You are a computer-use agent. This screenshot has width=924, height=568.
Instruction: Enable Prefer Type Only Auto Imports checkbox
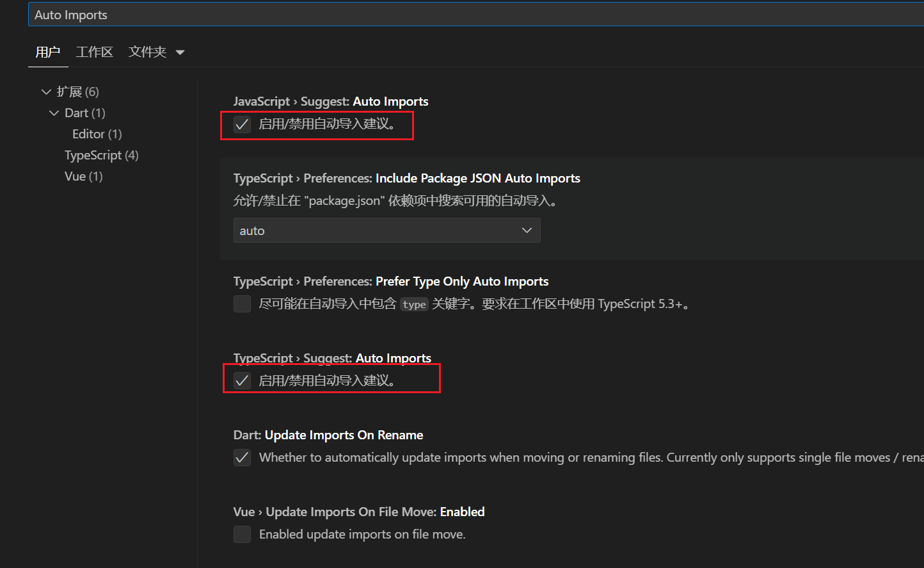click(x=242, y=304)
